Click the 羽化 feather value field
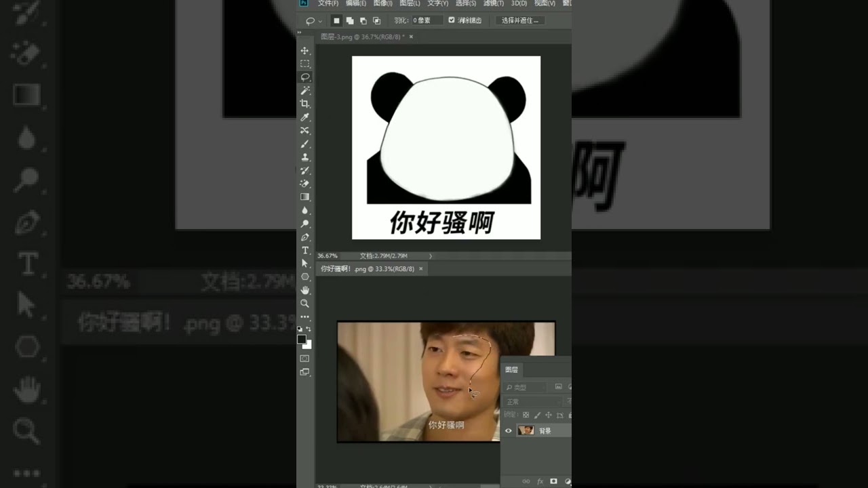Viewport: 868px width, 488px height. (427, 20)
